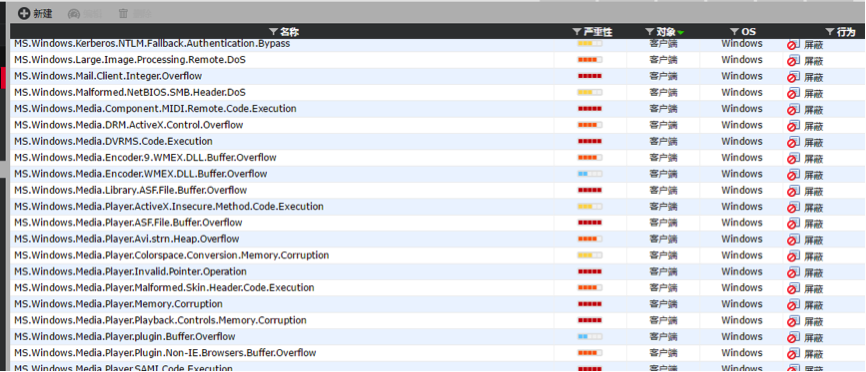Click severity bar of MS.Windows.Media.Encoder.WMEX.DLL.Buffer.Overflow

[x=590, y=174]
